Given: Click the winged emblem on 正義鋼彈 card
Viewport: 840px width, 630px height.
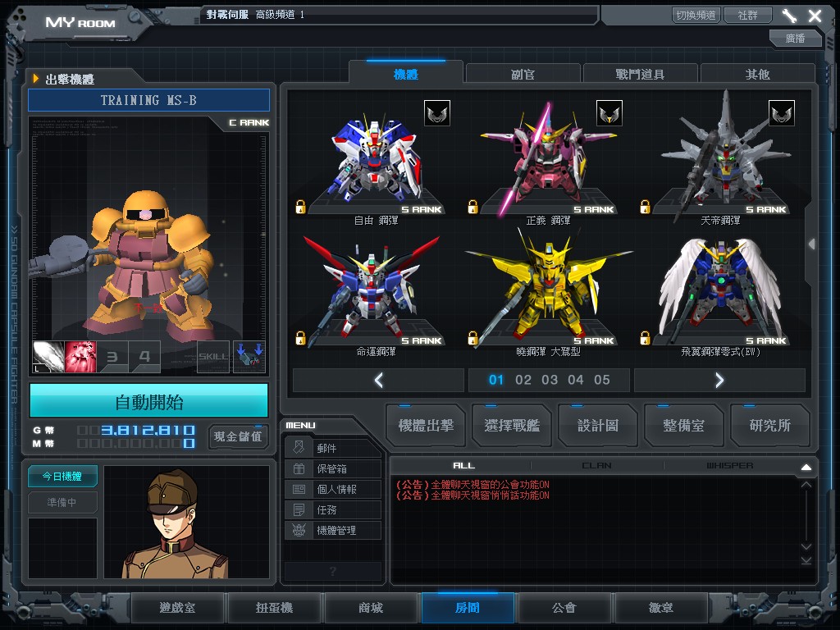Looking at the screenshot, I should click(609, 113).
